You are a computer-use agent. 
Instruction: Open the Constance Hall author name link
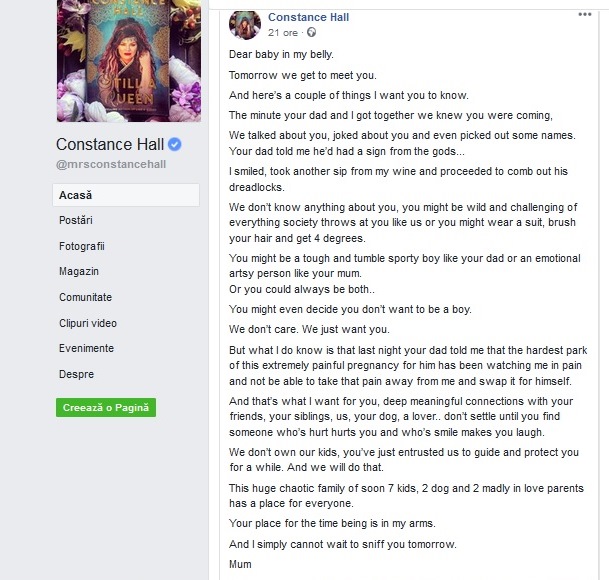(308, 17)
